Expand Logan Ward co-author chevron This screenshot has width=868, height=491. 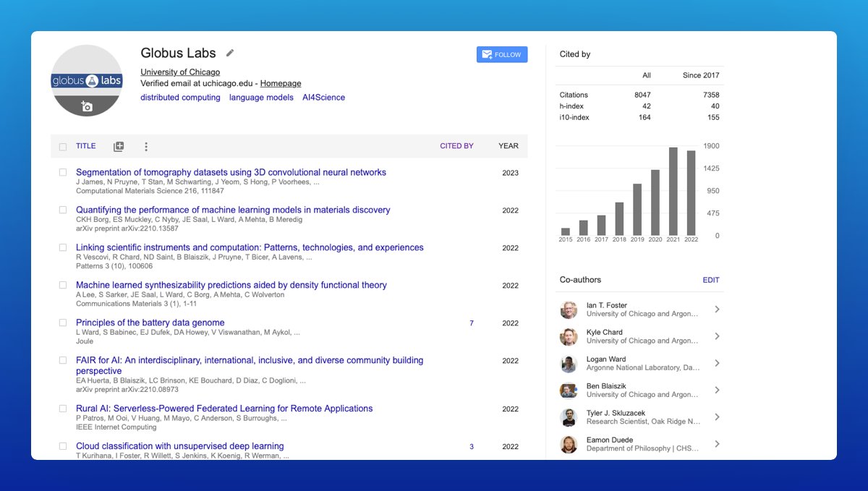tap(717, 363)
